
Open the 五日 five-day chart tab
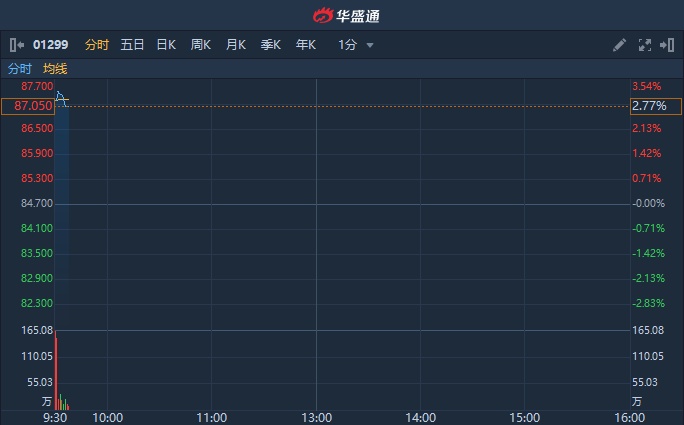tap(132, 45)
